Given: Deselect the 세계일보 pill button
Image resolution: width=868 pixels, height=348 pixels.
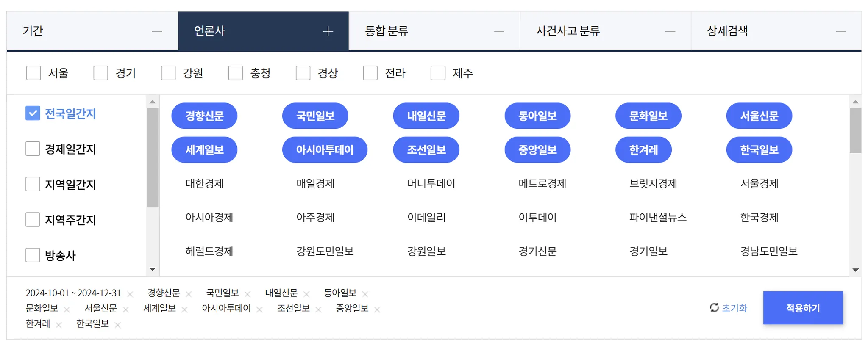Looking at the screenshot, I should click(204, 149).
